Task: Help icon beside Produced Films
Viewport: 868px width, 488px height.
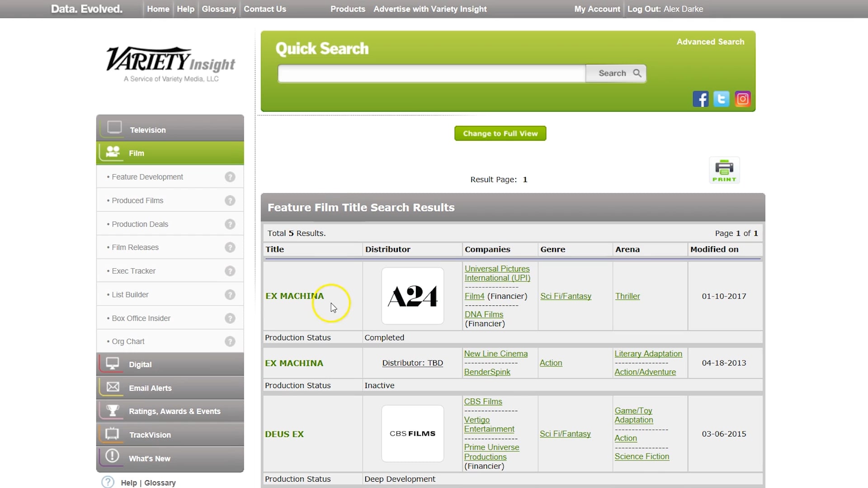Action: point(230,201)
